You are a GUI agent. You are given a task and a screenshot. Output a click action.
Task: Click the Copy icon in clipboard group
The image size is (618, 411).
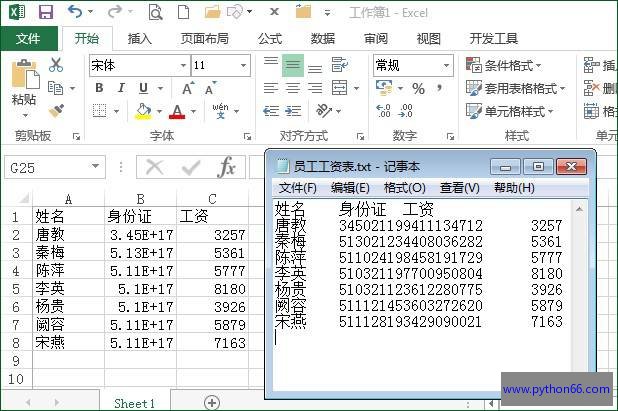(55, 88)
